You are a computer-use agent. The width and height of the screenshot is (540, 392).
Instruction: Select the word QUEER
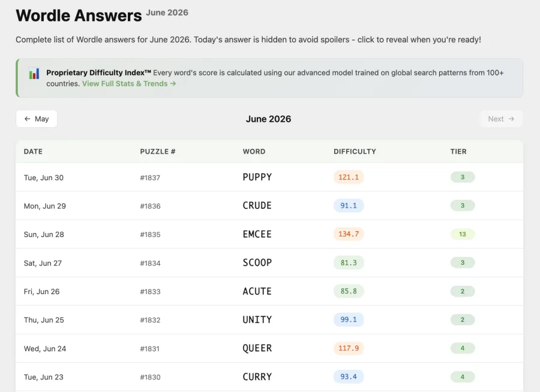pos(257,348)
